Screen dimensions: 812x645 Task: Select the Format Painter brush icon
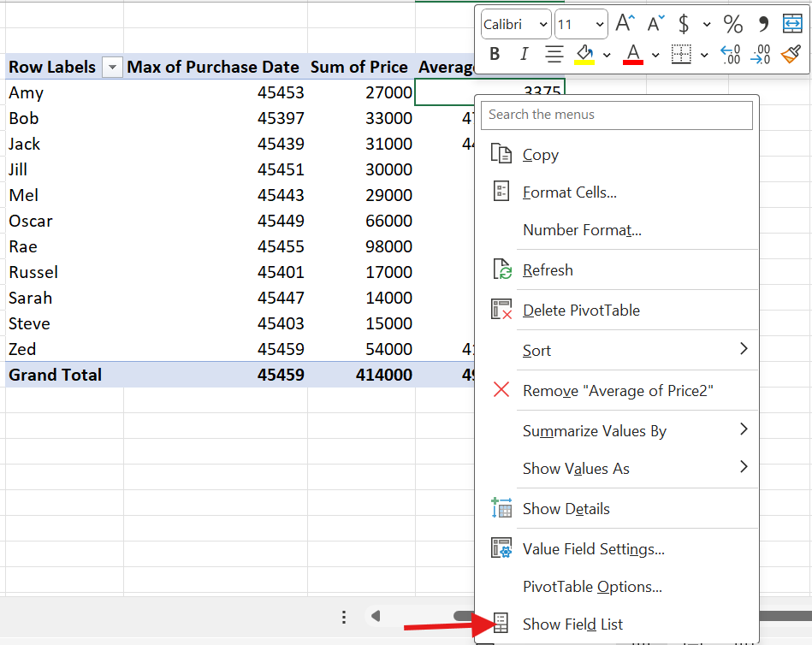pyautogui.click(x=790, y=54)
